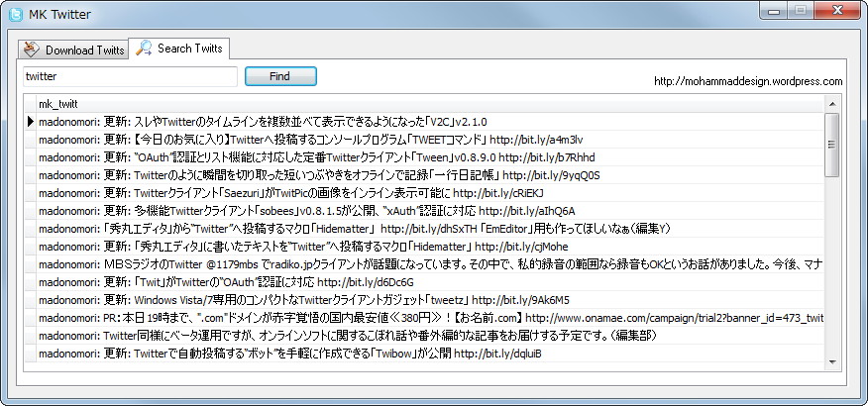868x406 pixels.
Task: Focus the search field containing 'twitter'
Action: click(130, 76)
